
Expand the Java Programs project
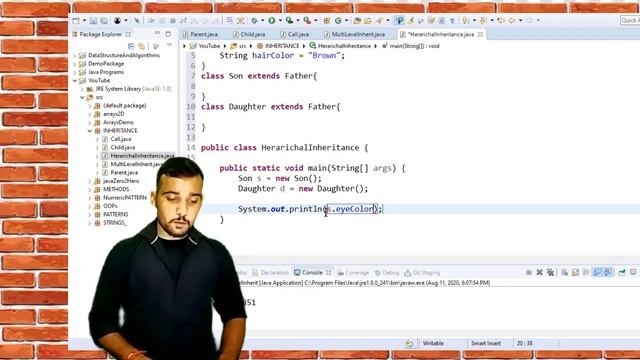(75, 72)
